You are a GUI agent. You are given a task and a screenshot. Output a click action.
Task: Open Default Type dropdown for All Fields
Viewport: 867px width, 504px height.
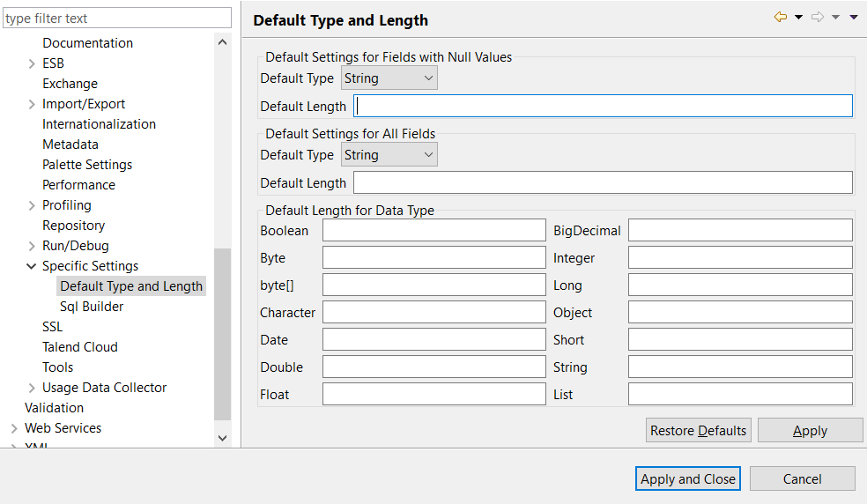[x=389, y=155]
